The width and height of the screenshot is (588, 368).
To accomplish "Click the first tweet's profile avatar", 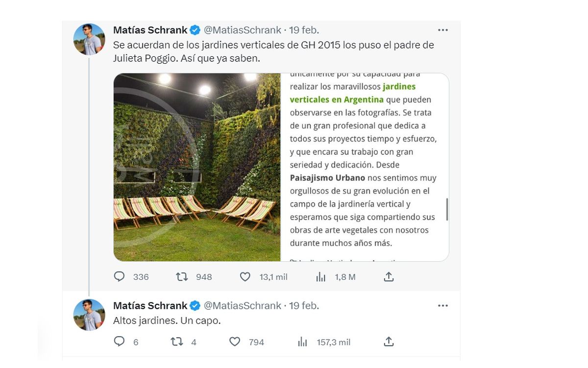I will tap(89, 39).
